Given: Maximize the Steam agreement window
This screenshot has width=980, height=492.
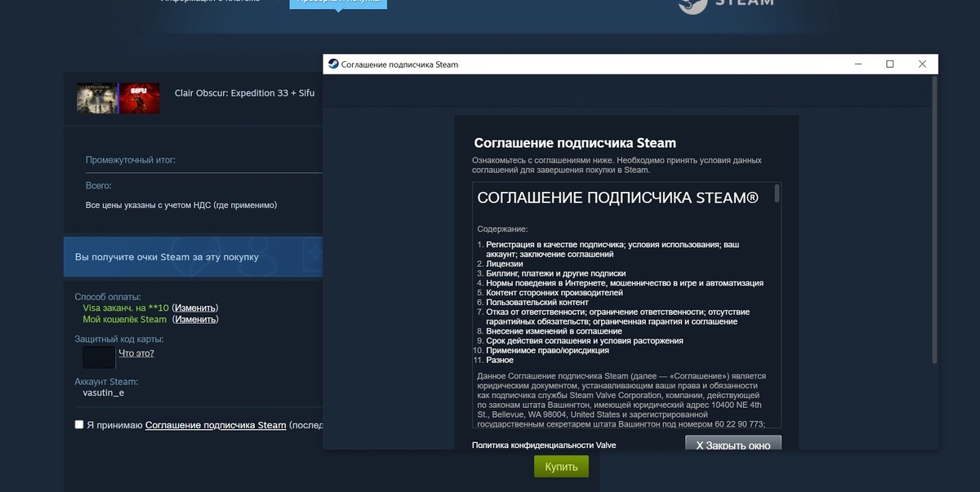Looking at the screenshot, I should [890, 64].
